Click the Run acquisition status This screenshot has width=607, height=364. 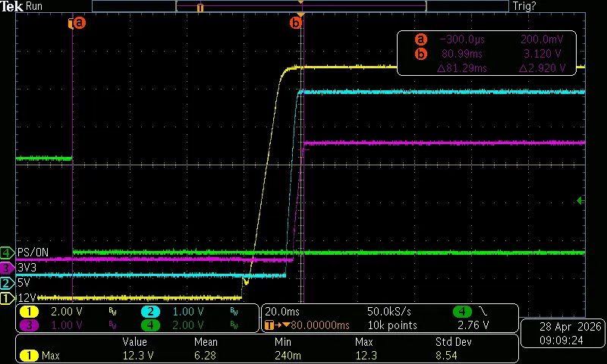click(x=34, y=6)
